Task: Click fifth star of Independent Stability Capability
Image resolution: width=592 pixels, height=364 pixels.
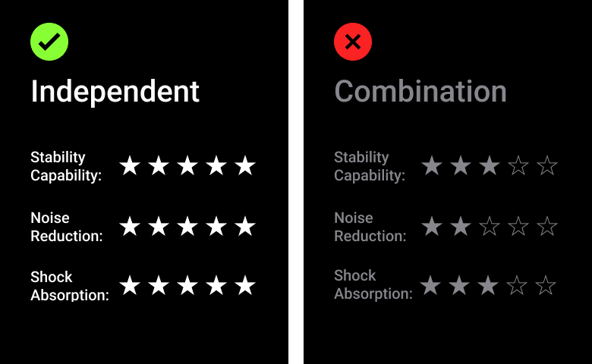Action: [244, 166]
